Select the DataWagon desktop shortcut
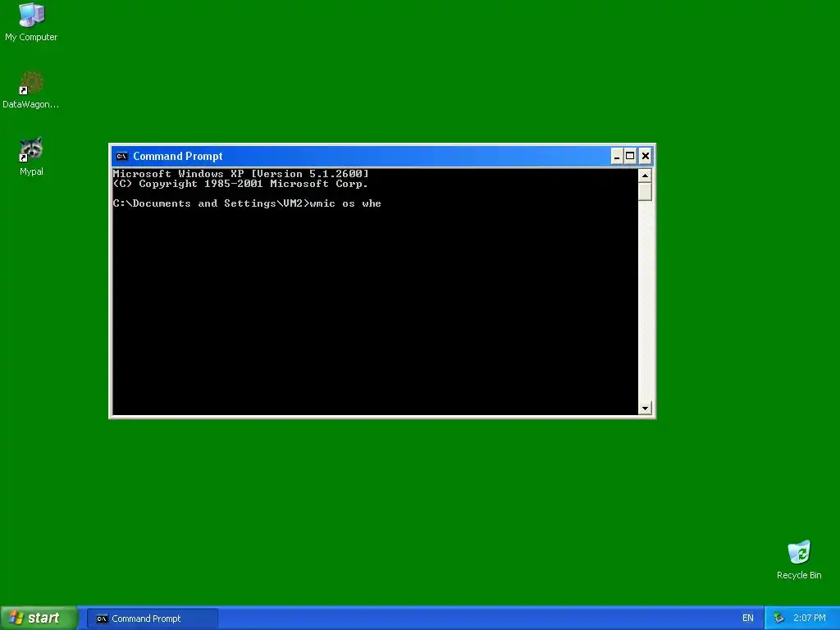Image resolution: width=840 pixels, height=630 pixels. tap(31, 89)
